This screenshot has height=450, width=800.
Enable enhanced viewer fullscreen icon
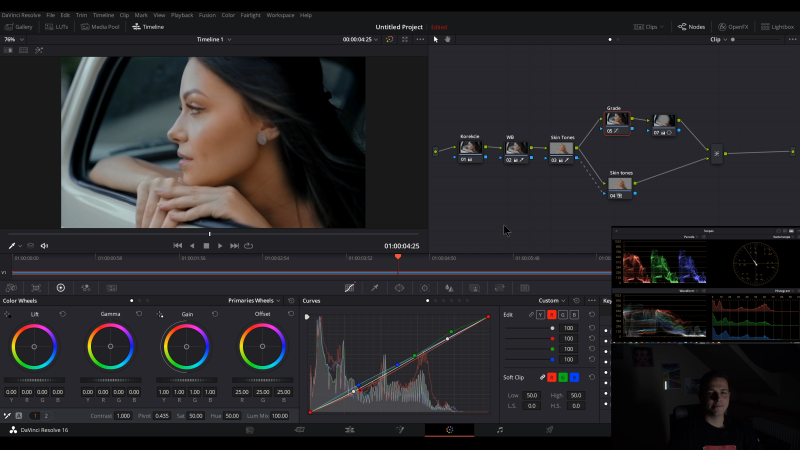[405, 39]
